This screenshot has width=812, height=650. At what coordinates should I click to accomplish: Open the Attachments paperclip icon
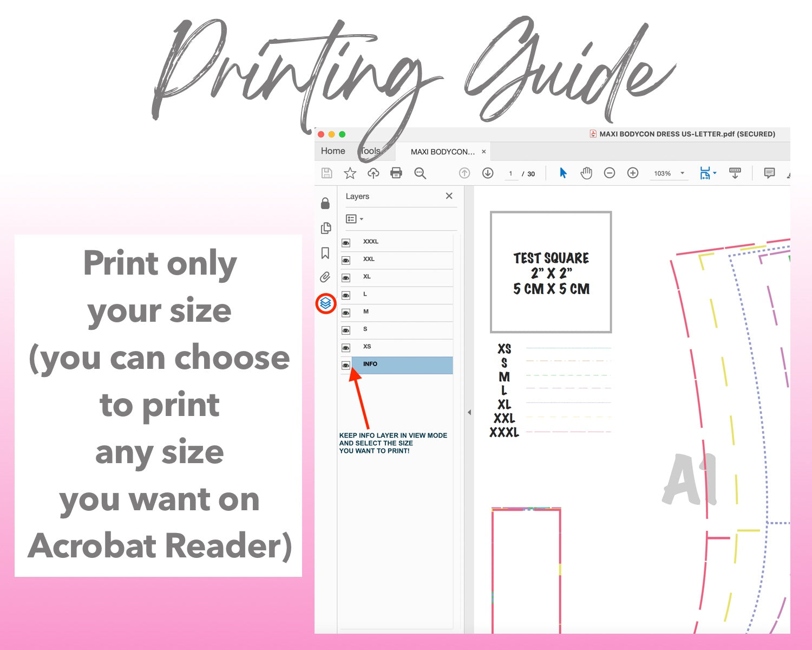point(325,277)
